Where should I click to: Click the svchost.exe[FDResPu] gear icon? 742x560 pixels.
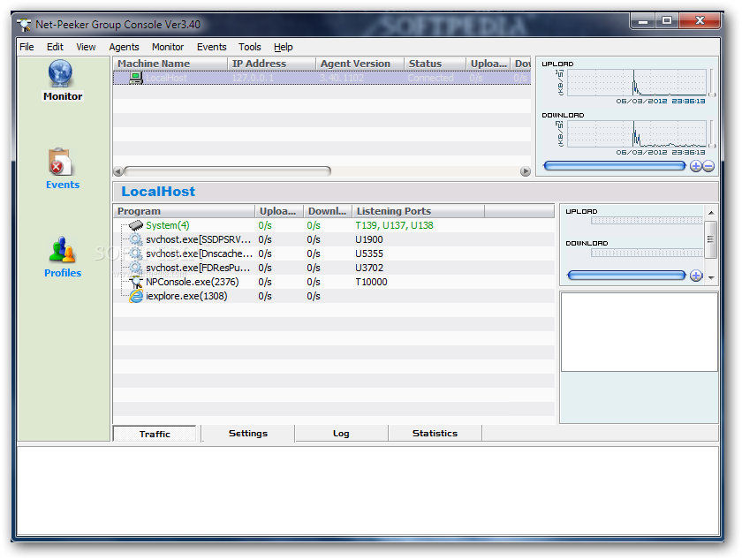click(x=136, y=268)
